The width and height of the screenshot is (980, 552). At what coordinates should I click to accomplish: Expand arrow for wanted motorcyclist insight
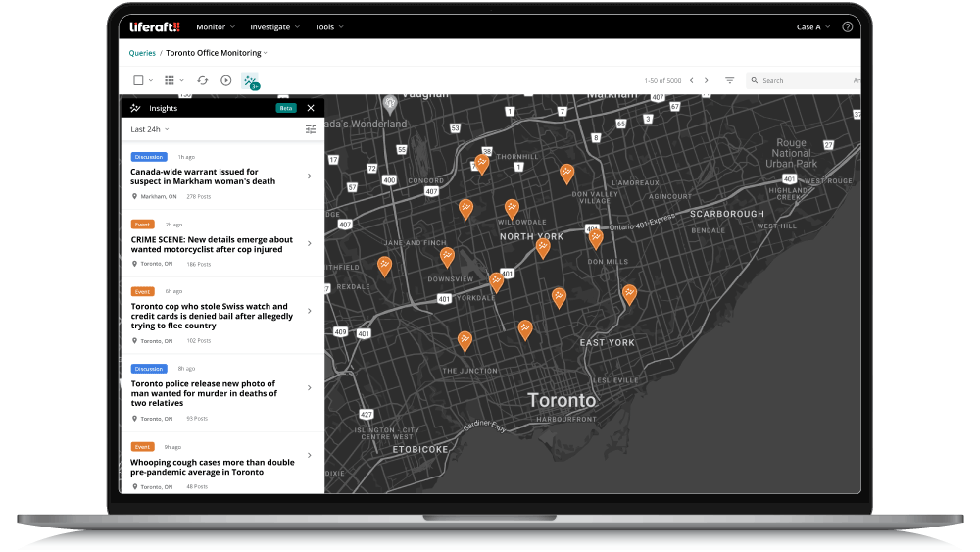310,244
